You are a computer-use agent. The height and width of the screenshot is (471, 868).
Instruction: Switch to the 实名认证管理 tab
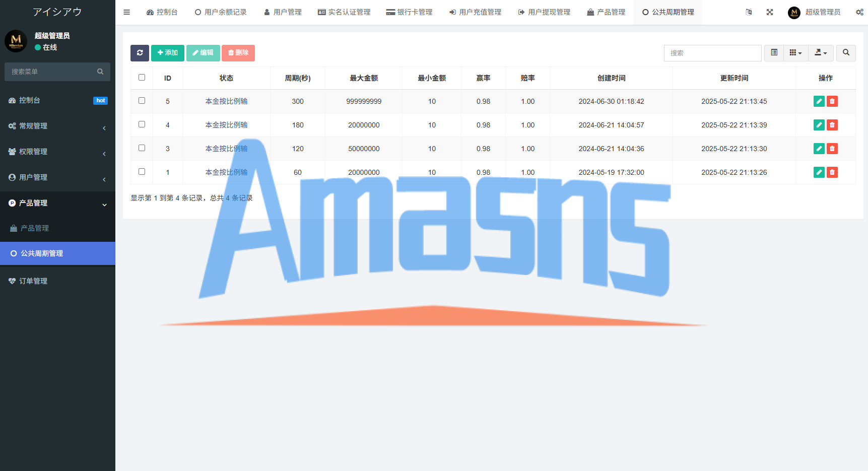(x=344, y=12)
